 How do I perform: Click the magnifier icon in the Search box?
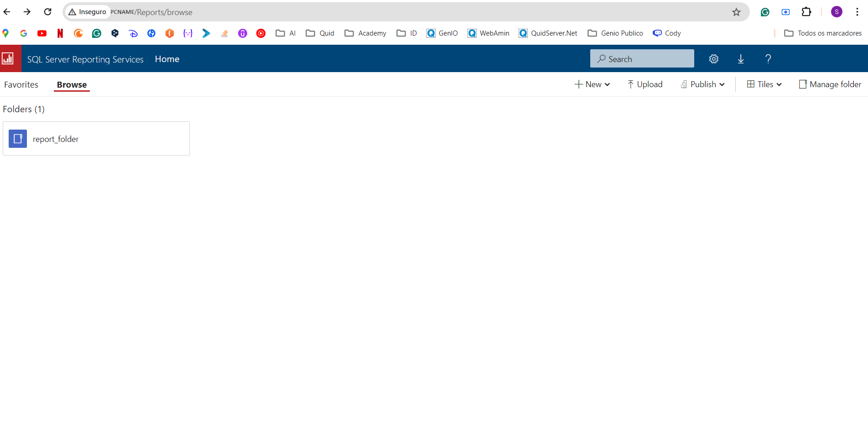tap(602, 59)
